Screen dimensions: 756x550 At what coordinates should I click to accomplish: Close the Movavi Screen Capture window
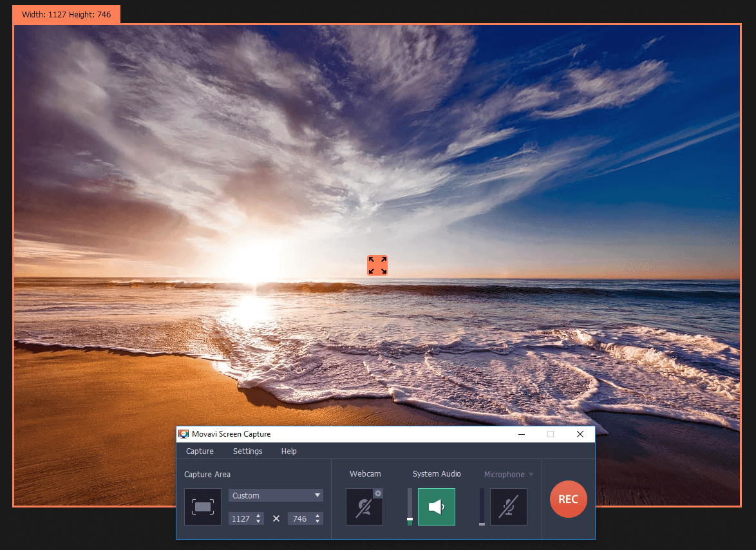click(580, 434)
